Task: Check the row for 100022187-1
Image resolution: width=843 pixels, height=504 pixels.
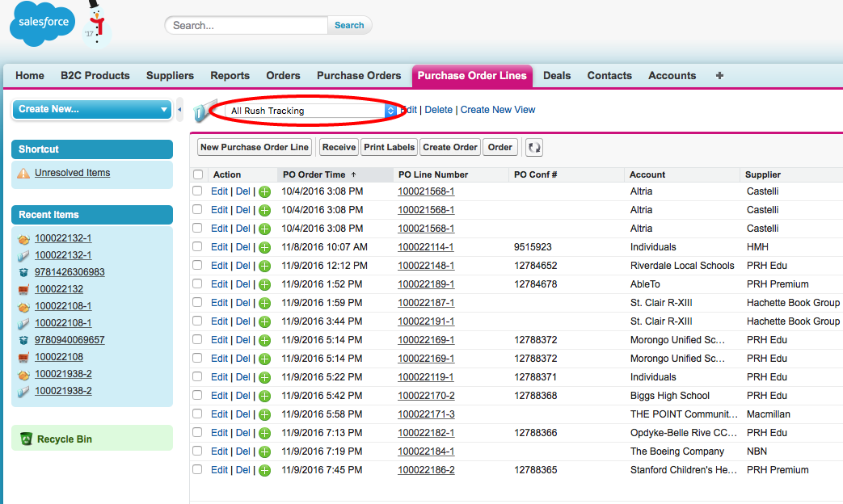Action: (197, 302)
